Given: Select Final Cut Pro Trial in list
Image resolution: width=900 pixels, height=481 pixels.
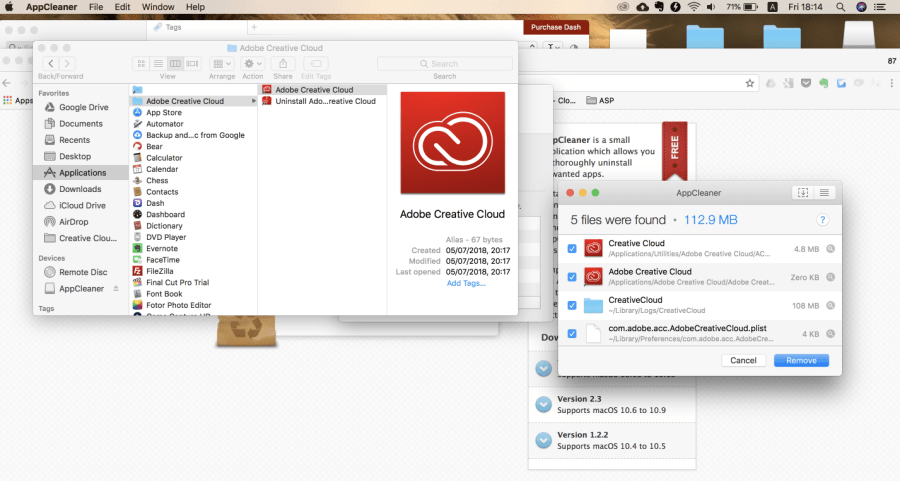Looking at the screenshot, I should [x=177, y=282].
